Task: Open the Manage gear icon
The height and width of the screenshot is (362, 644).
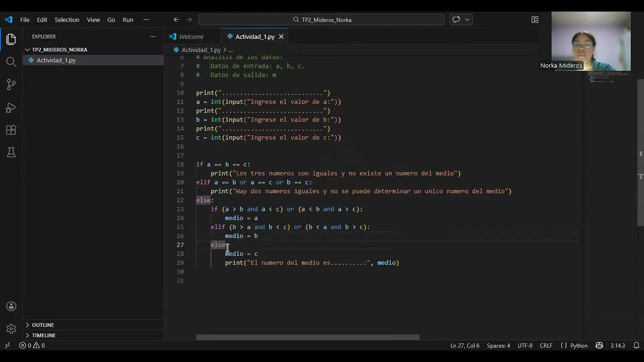Action: tap(11, 329)
